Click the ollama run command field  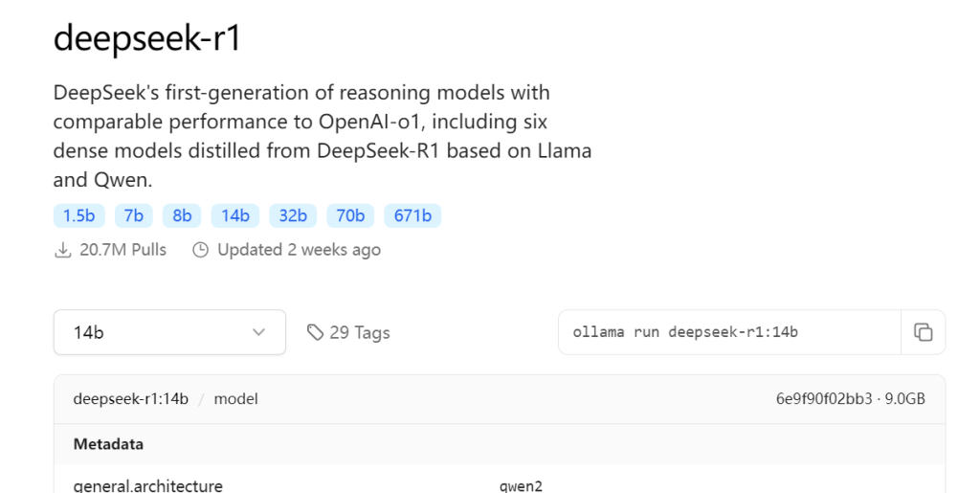click(x=729, y=332)
